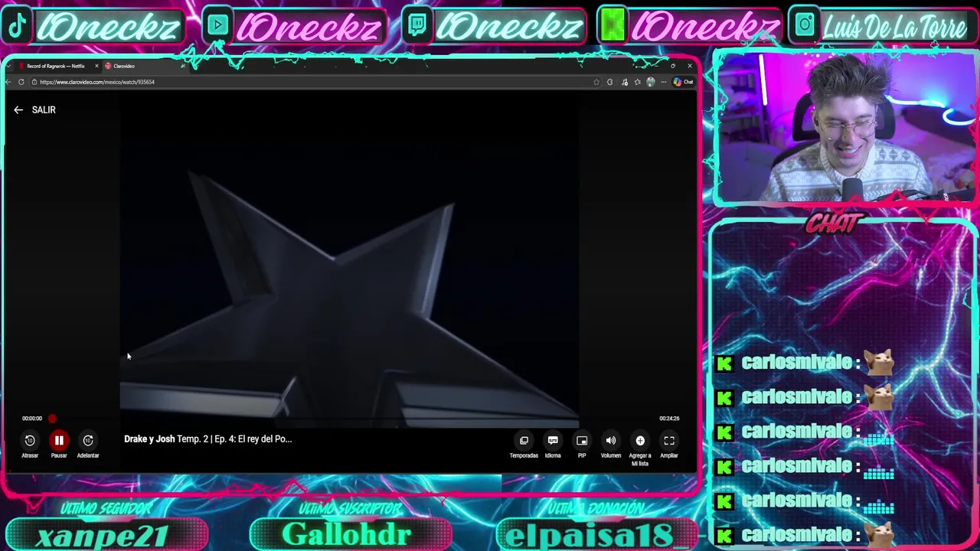Pause the video with the red button

click(59, 440)
